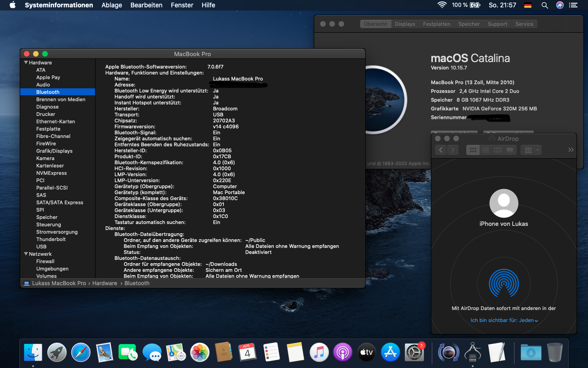Screen dimensions: 588x368
Task: Open Mail stamp icon in Dock
Action: click(105, 352)
